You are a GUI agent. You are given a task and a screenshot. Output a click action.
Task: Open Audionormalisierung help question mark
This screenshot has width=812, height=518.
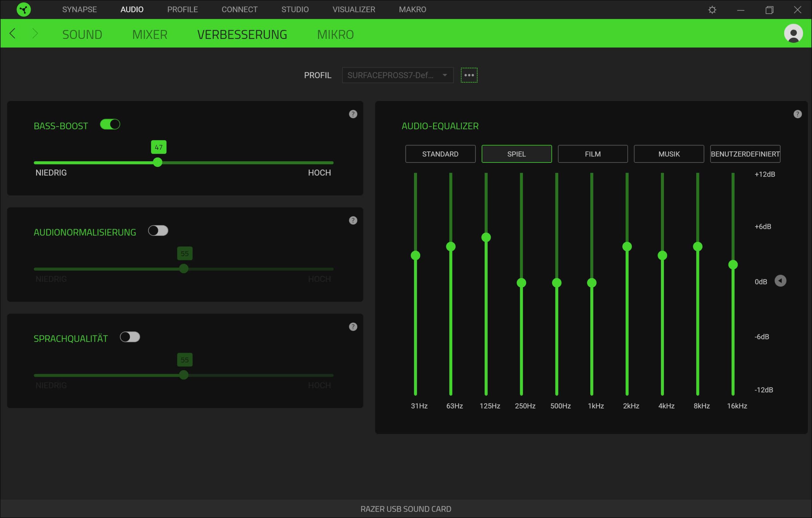click(353, 220)
